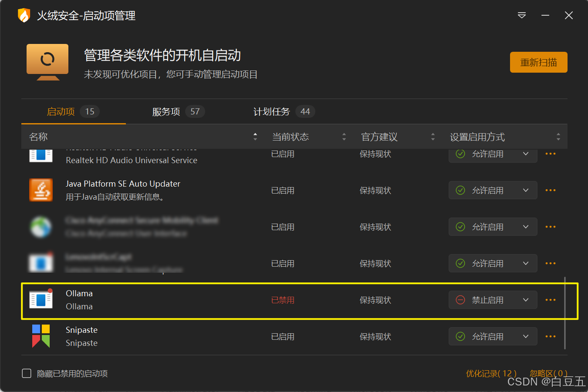Viewport: 588px width, 392px height.
Task: Sort by 设置启用方式 using its sort arrows
Action: (x=558, y=137)
